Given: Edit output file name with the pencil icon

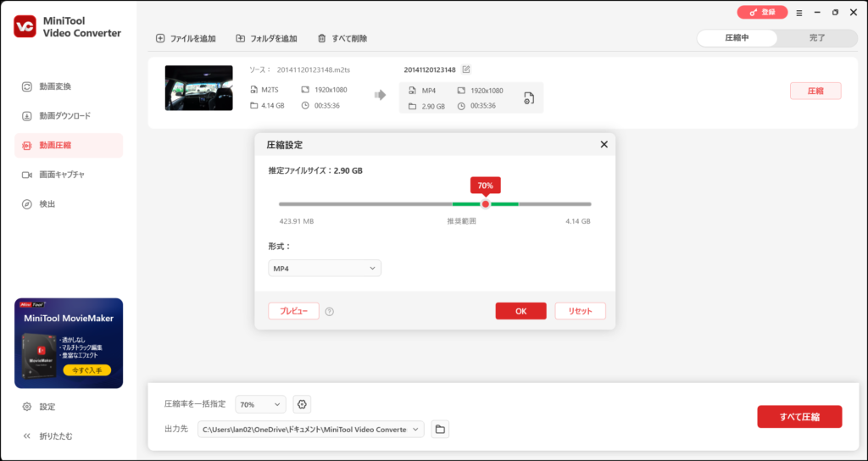Looking at the screenshot, I should point(466,69).
